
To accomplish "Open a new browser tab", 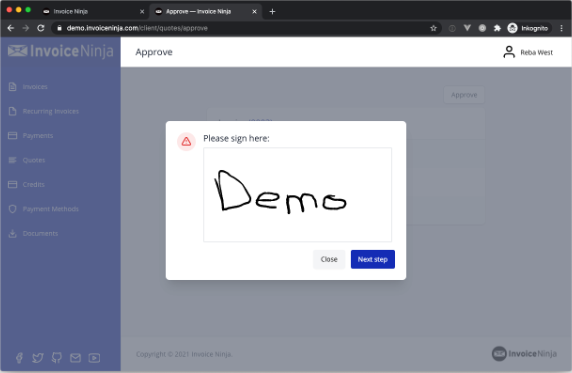I will click(x=272, y=12).
